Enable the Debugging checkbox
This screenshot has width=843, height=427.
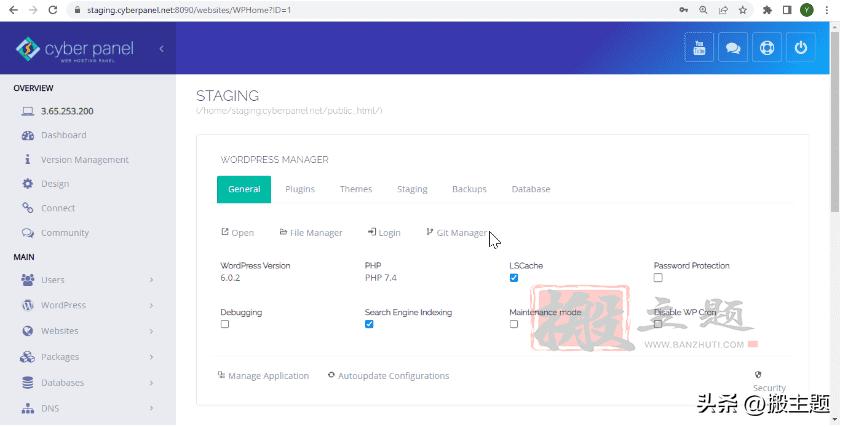[x=225, y=324]
